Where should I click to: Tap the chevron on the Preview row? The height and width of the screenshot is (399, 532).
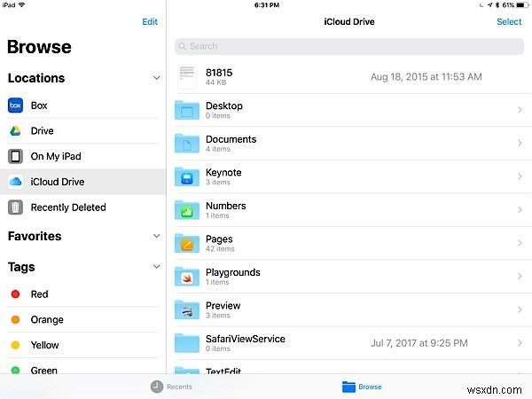pyautogui.click(x=520, y=309)
